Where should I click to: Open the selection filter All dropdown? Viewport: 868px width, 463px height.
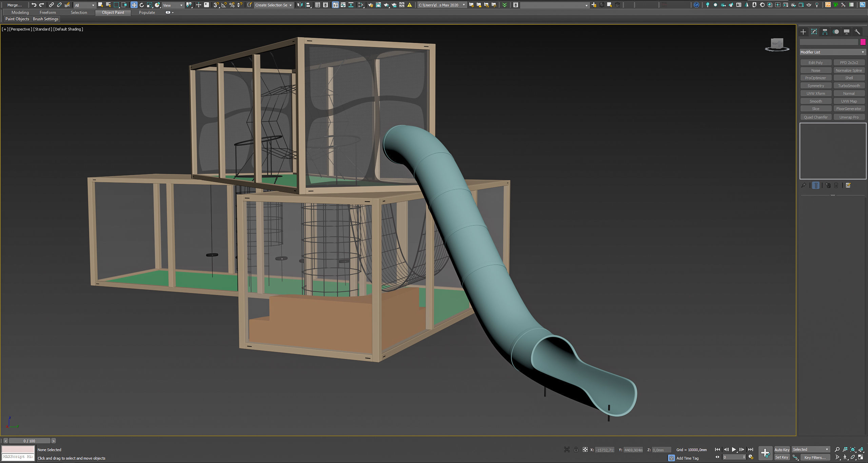click(84, 5)
